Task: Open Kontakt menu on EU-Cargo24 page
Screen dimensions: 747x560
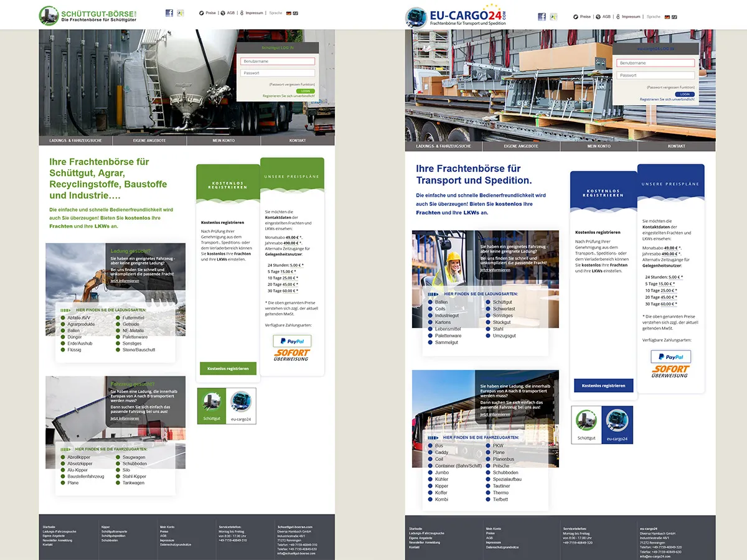Action: (x=677, y=146)
